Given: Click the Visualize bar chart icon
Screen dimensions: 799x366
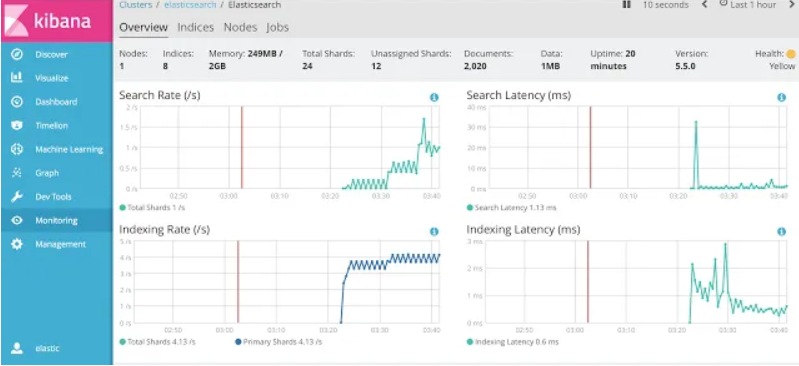Looking at the screenshot, I should pos(17,77).
